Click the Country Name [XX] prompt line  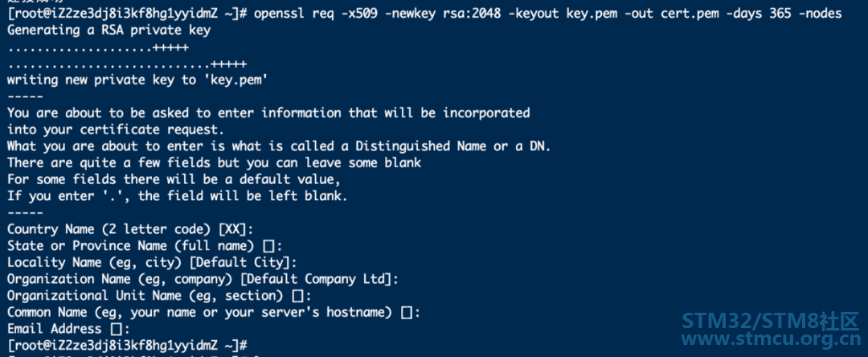click(130, 229)
